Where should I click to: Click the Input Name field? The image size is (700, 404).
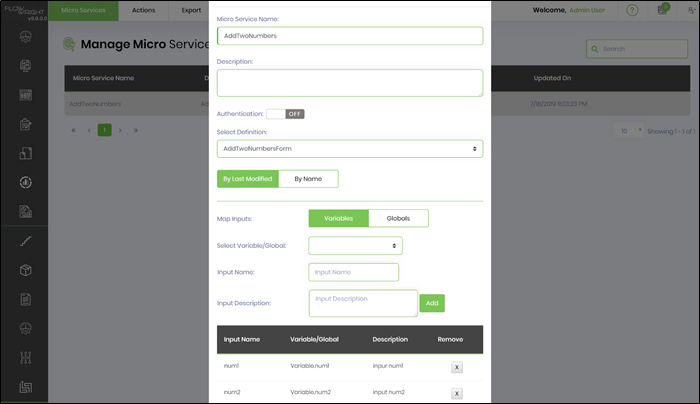(354, 272)
